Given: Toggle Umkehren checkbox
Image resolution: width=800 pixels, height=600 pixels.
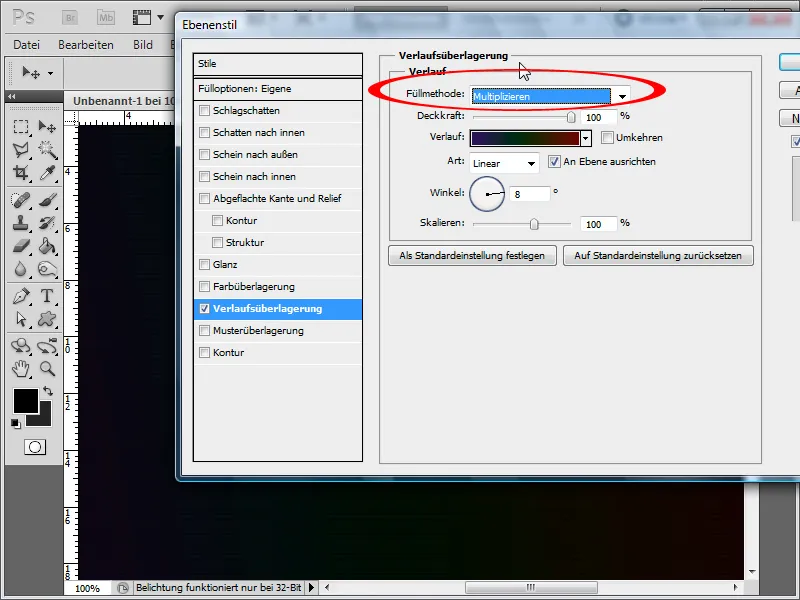Looking at the screenshot, I should (607, 137).
